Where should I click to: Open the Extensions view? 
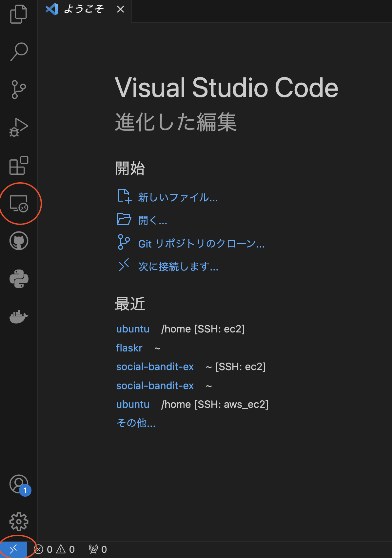click(x=19, y=165)
